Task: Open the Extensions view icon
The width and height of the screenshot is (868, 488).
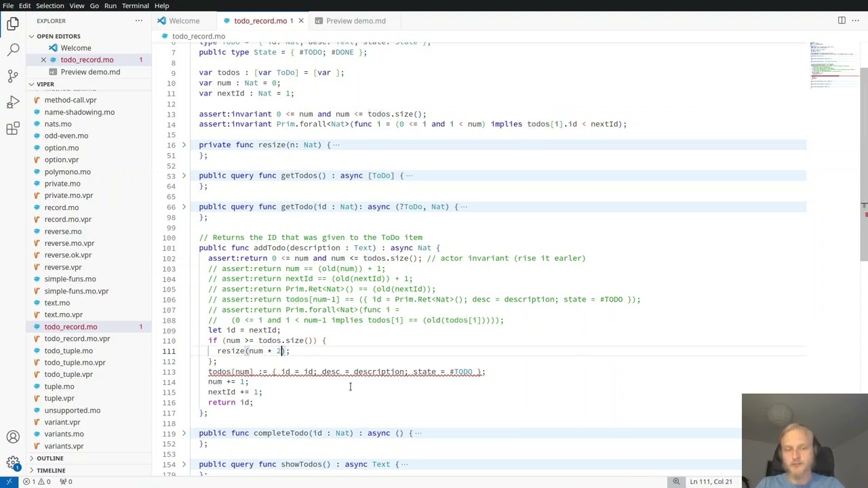Action: pyautogui.click(x=13, y=129)
